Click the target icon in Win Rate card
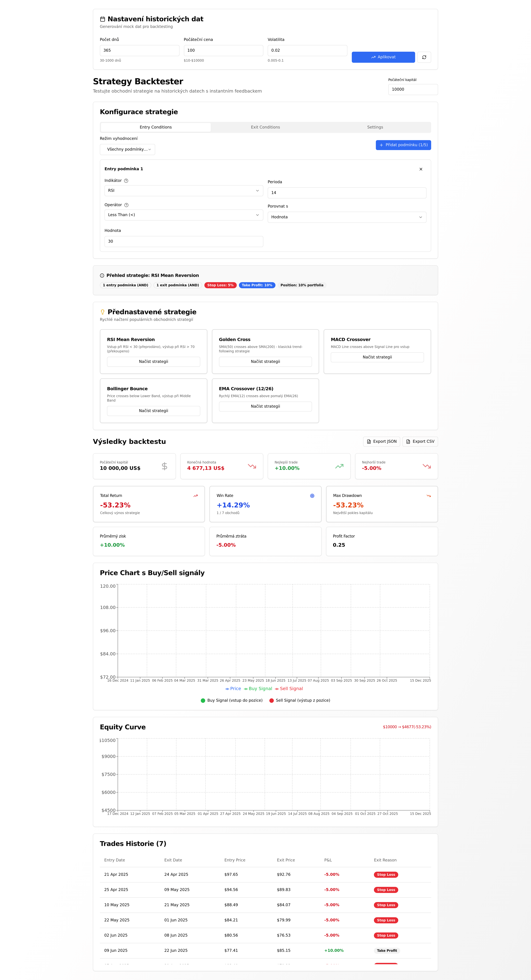 click(x=312, y=496)
